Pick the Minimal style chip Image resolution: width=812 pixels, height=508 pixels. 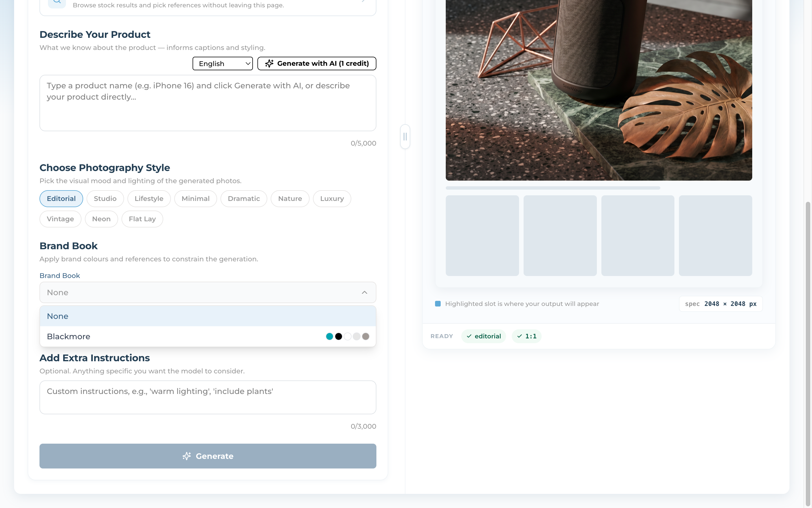click(x=196, y=199)
